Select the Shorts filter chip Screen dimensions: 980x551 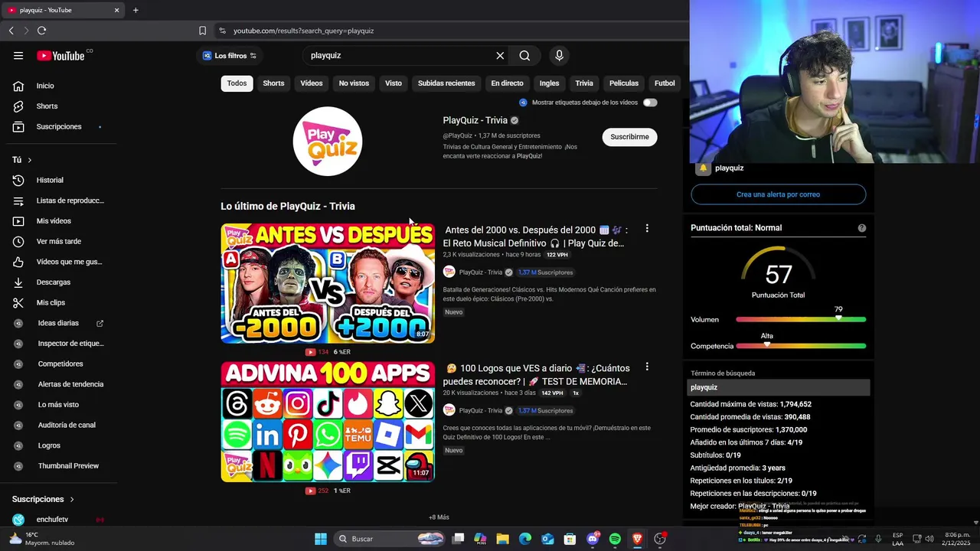tap(273, 83)
